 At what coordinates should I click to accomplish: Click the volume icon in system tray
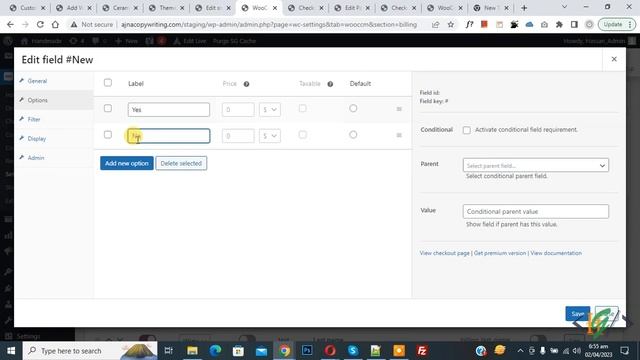[576, 351]
